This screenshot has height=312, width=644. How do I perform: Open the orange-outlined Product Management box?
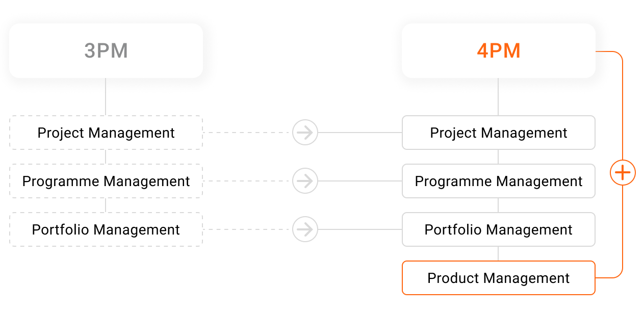[498, 278]
